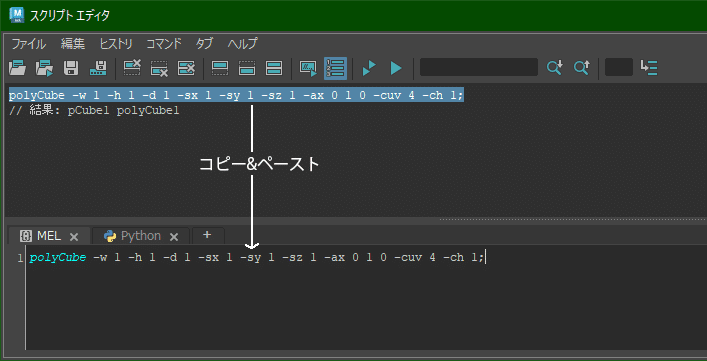Click the Clear Input icon
The width and height of the screenshot is (707, 361).
[159, 68]
